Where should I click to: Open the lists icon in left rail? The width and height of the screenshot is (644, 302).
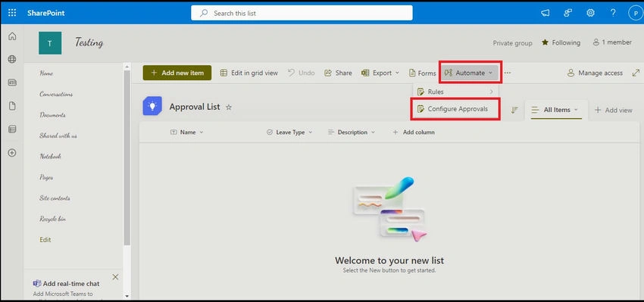[x=12, y=129]
